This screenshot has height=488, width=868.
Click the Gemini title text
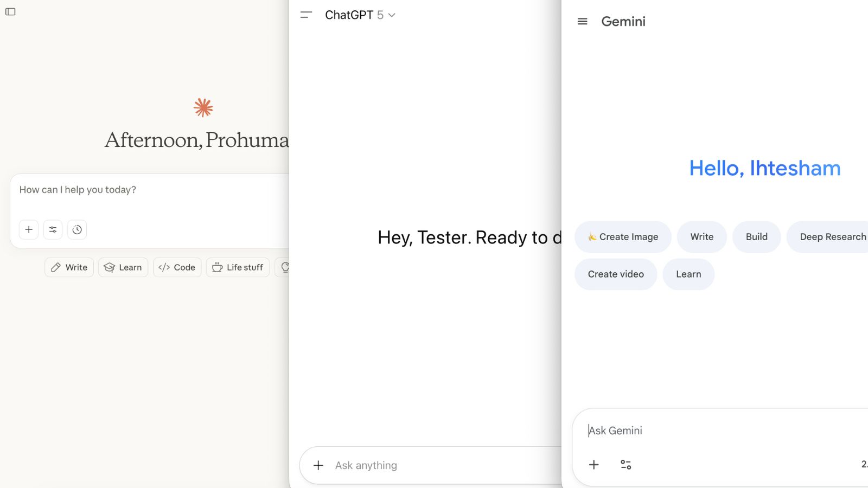coord(623,22)
